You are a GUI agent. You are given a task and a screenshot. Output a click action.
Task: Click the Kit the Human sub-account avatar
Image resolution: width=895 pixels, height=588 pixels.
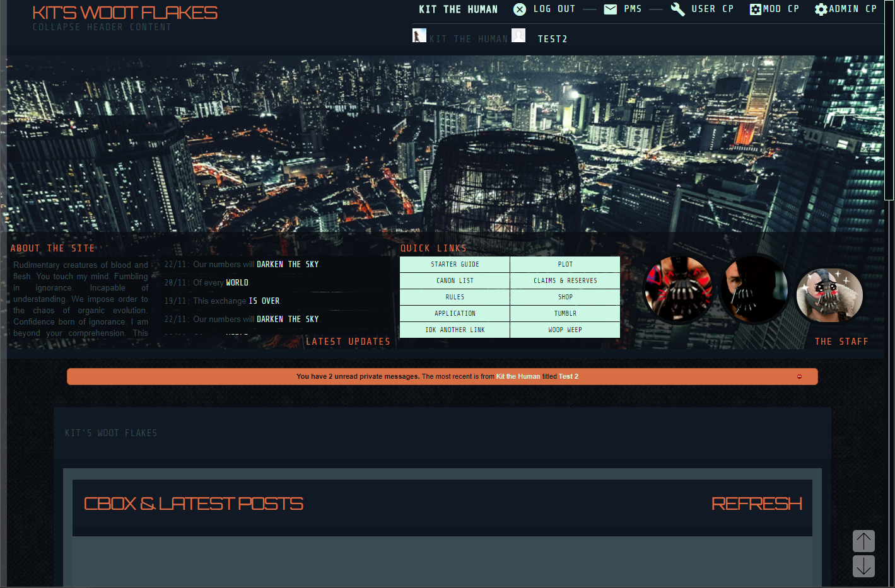(x=419, y=36)
